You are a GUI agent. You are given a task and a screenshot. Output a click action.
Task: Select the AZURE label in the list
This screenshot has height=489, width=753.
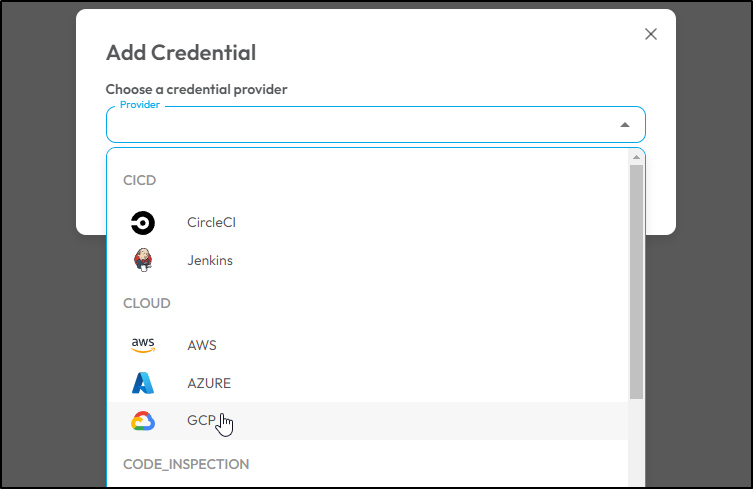(209, 383)
